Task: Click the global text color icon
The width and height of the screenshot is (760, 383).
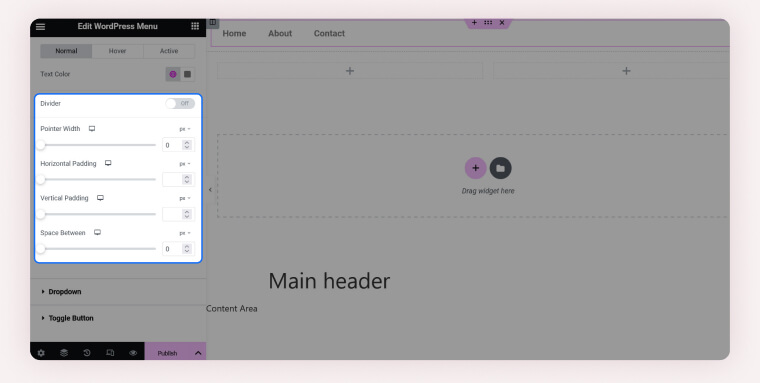Action: (173, 74)
